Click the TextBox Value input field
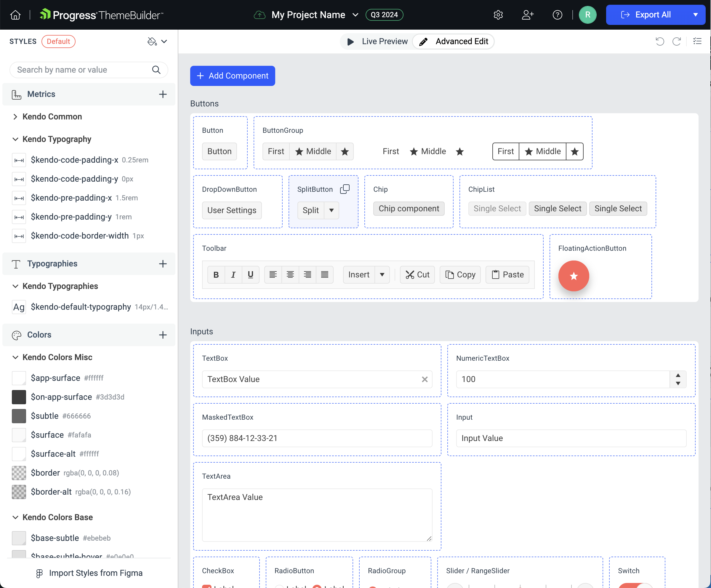Viewport: 711px width, 588px height. click(317, 379)
